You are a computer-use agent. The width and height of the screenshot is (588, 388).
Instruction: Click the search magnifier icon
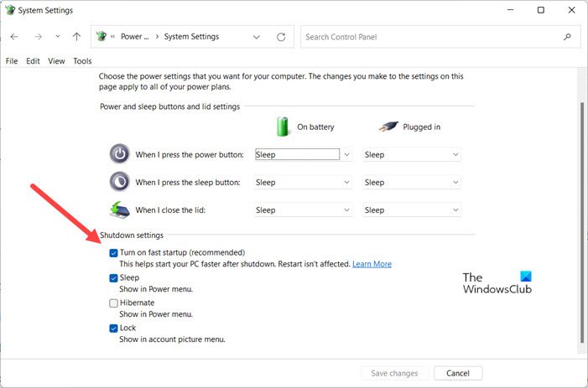pyautogui.click(x=568, y=37)
